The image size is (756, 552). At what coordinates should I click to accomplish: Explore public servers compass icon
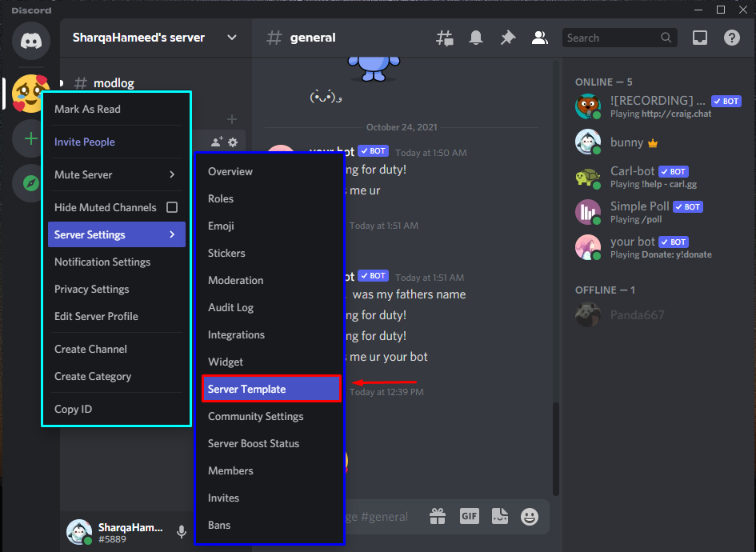tap(30, 183)
